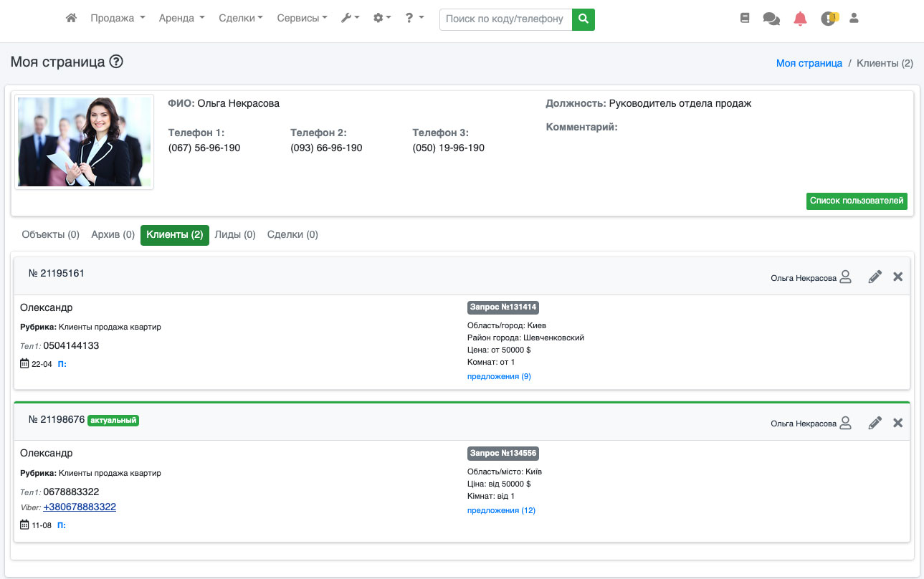Screen dimensions: 924x579
Task: Focus the search by code/phone field
Action: (505, 19)
